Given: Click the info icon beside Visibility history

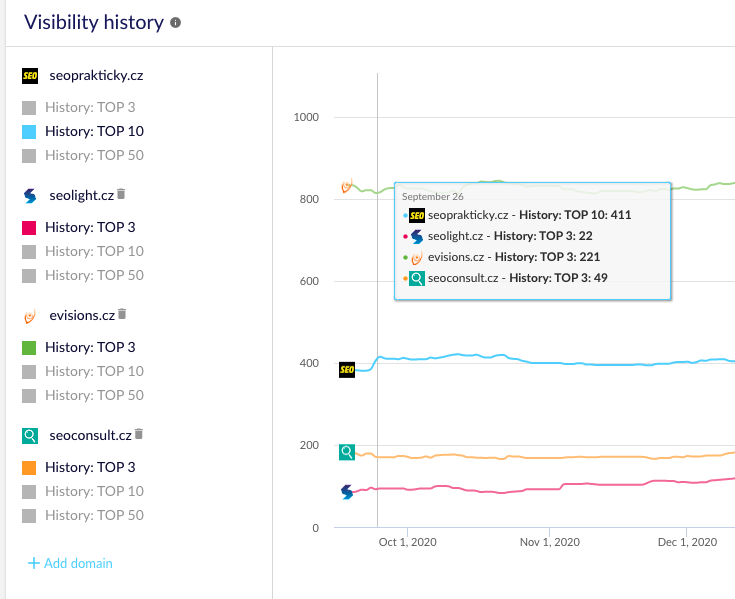Looking at the screenshot, I should pyautogui.click(x=175, y=22).
